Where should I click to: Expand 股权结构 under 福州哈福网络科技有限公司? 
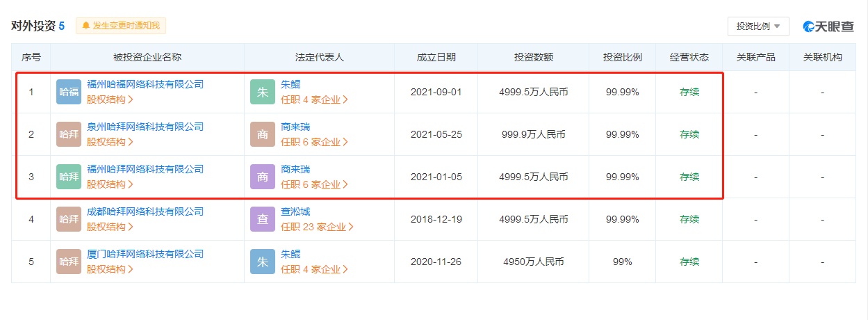click(110, 99)
